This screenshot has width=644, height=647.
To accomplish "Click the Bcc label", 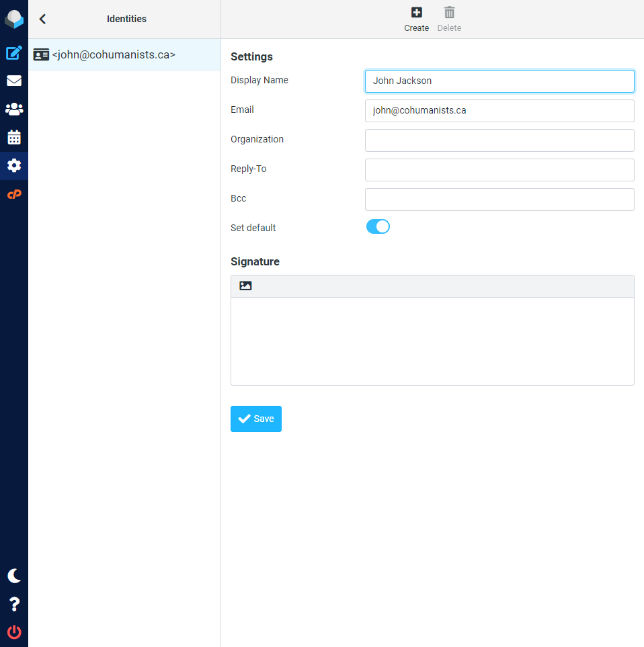I will coord(238,198).
